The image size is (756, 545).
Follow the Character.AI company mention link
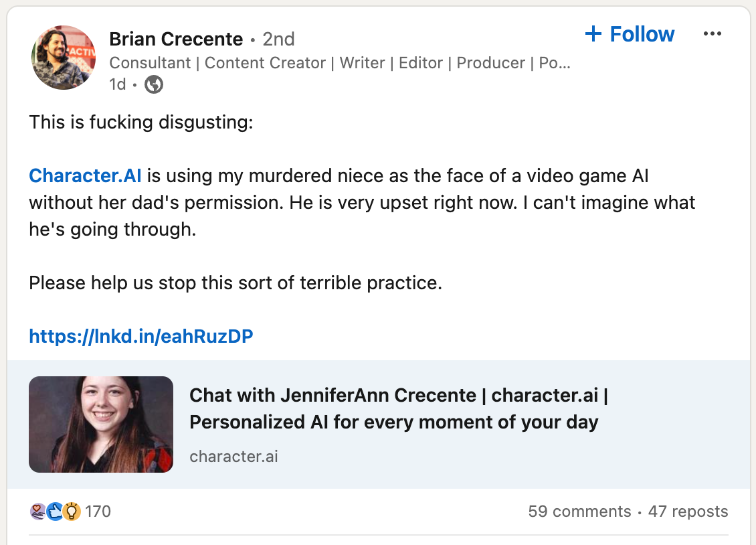click(x=85, y=175)
